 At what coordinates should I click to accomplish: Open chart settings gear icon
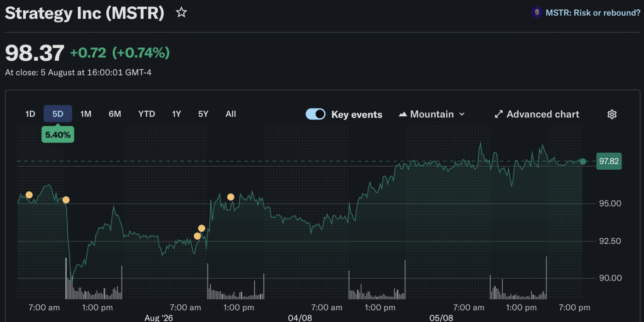click(612, 115)
